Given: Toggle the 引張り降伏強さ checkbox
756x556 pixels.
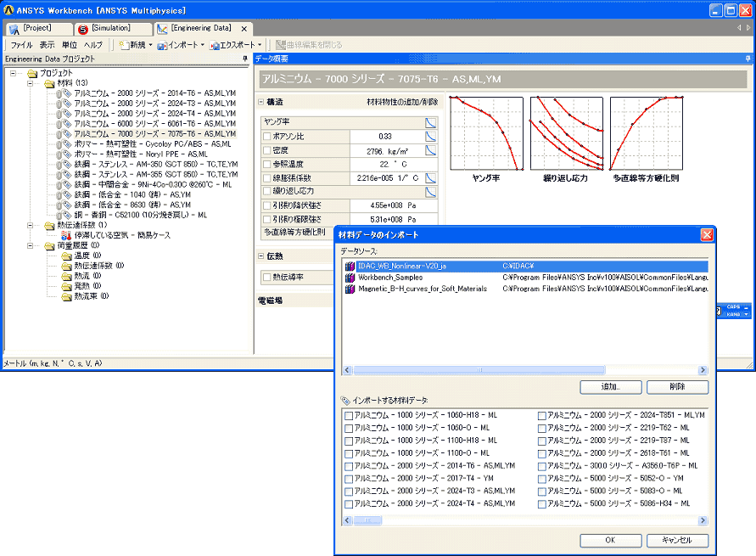Looking at the screenshot, I should tap(266, 205).
